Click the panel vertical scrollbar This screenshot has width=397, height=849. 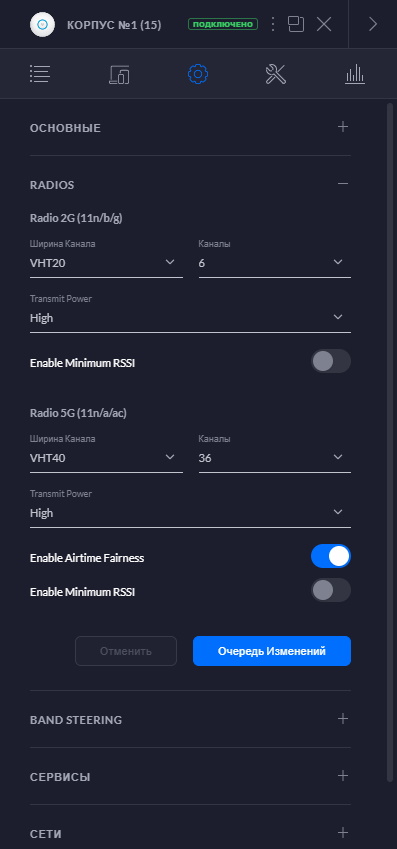coord(390,441)
